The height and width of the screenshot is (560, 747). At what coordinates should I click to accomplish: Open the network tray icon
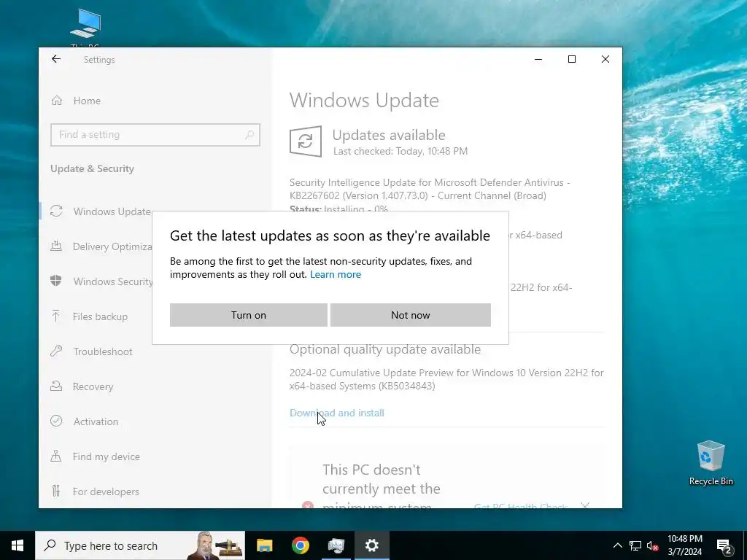coord(635,545)
